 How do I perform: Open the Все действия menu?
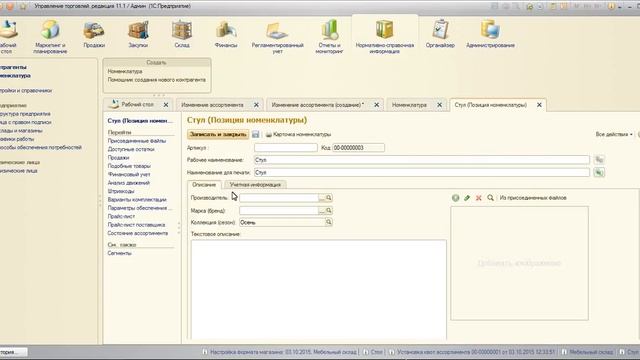613,134
